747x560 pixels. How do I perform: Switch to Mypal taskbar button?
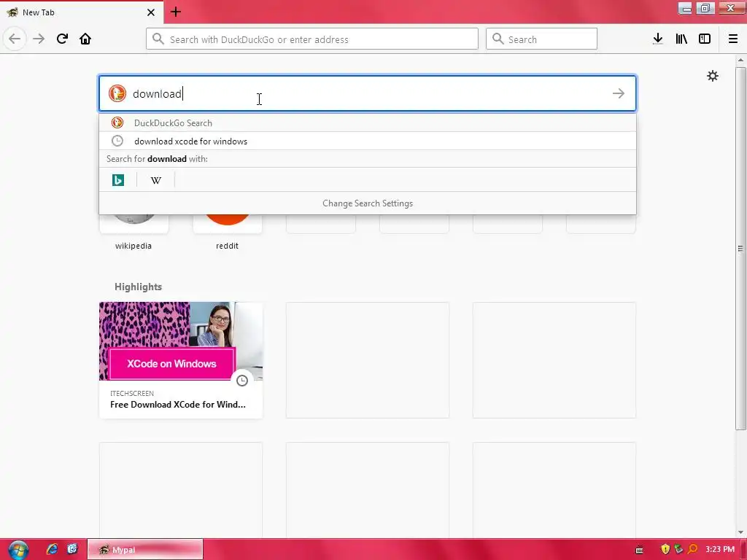[x=145, y=550]
